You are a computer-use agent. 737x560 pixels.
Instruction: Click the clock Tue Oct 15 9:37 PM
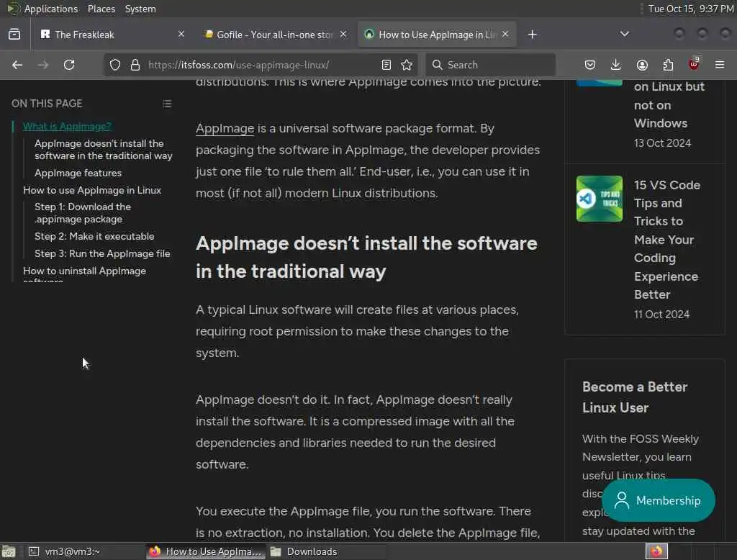691,9
